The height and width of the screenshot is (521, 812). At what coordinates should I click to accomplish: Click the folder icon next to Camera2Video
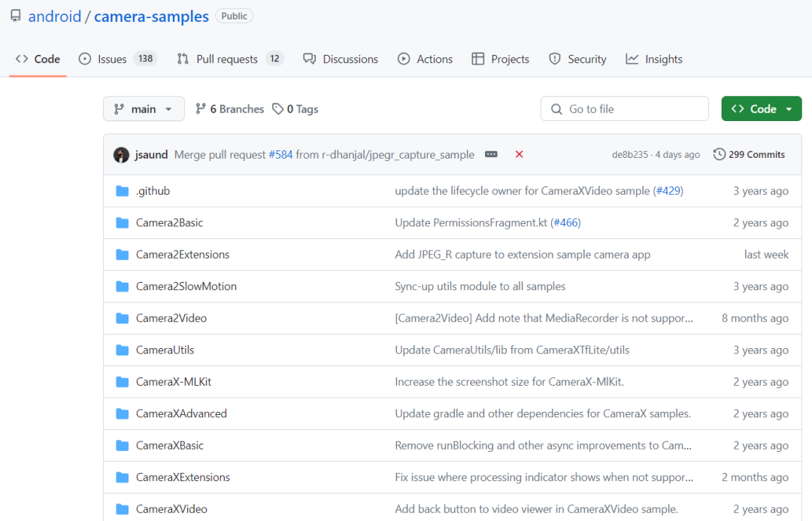tap(123, 319)
